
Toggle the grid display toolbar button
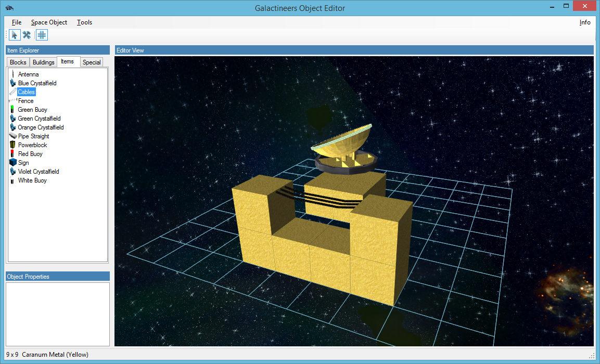click(42, 35)
